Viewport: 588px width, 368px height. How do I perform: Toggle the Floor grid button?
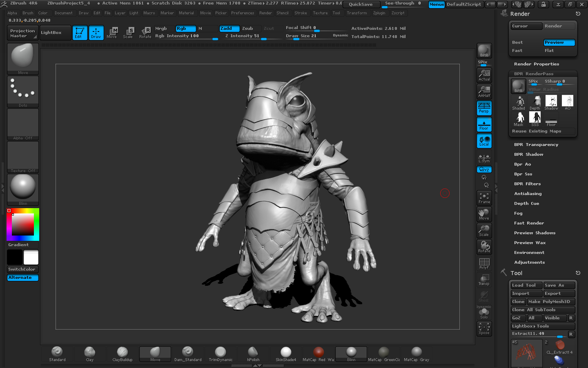pos(484,125)
